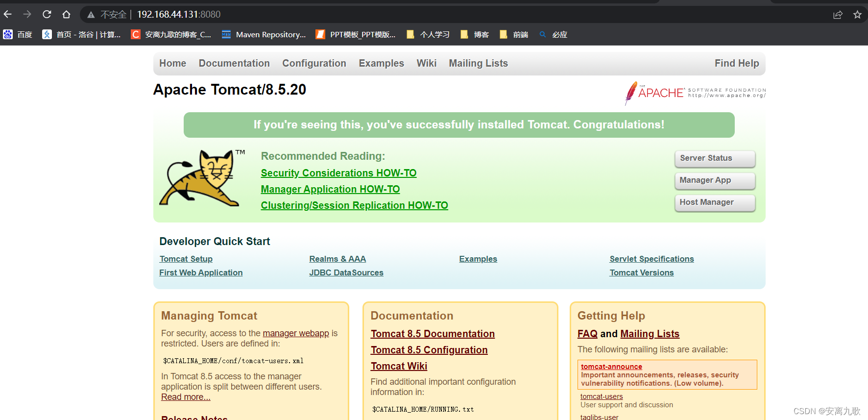The image size is (868, 420).
Task: Open Mailing Lists in the top navigation
Action: click(478, 63)
